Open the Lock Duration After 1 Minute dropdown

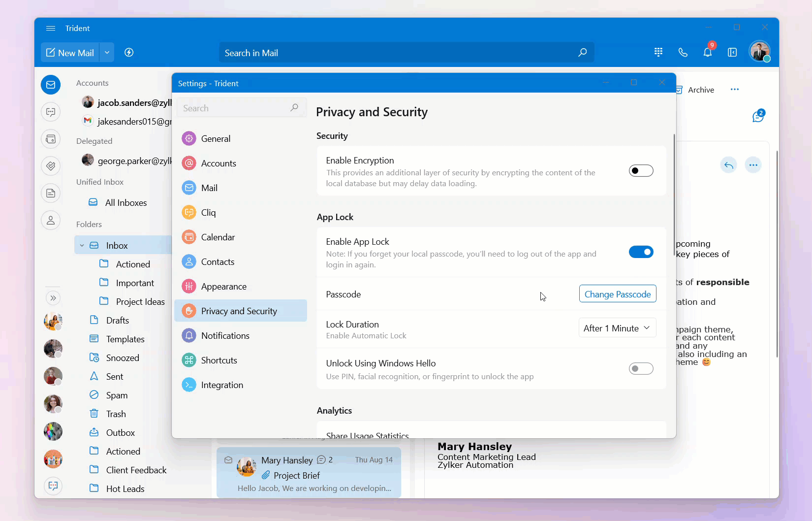(617, 328)
